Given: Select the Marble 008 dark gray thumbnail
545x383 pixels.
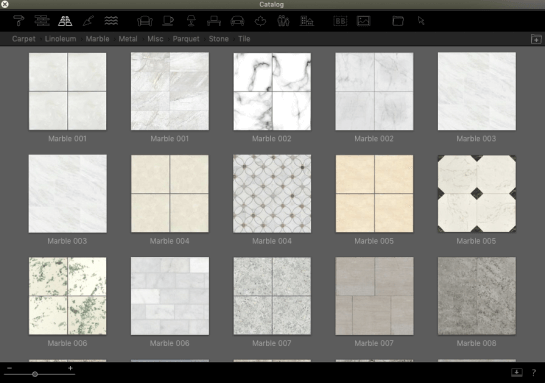Looking at the screenshot, I should (x=477, y=296).
